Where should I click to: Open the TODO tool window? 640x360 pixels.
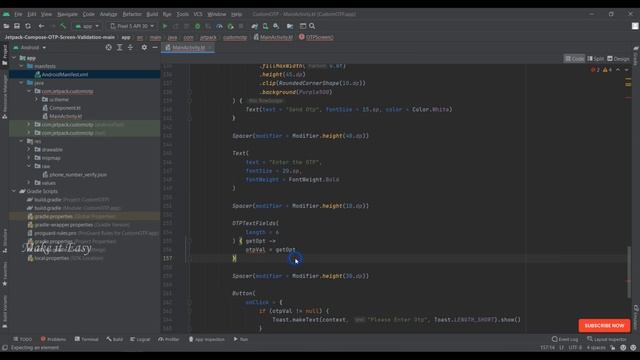pos(22,339)
